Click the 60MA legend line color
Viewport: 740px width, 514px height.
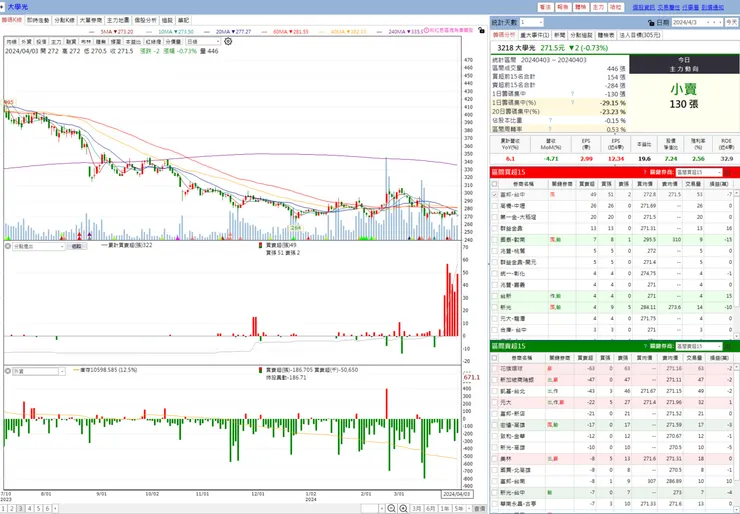(266, 32)
